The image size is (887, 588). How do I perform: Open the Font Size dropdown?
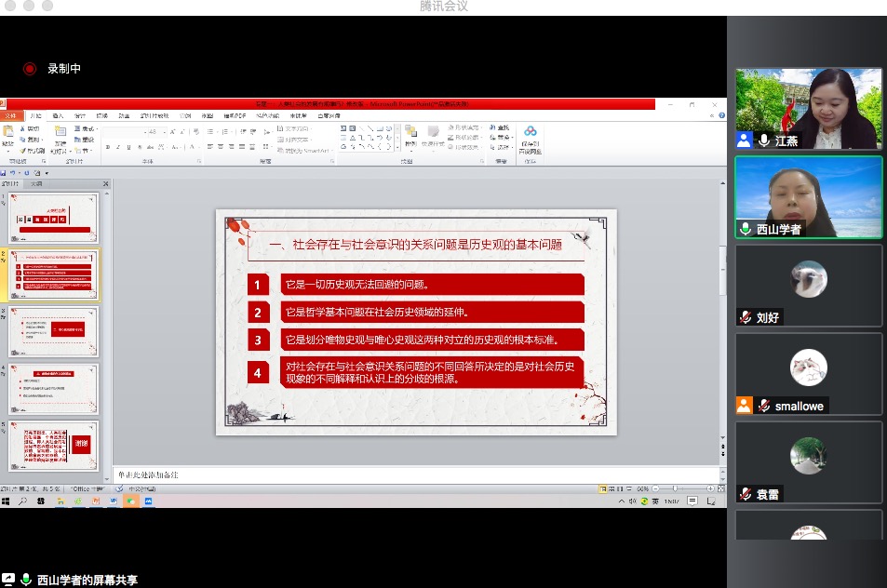pyautogui.click(x=163, y=132)
